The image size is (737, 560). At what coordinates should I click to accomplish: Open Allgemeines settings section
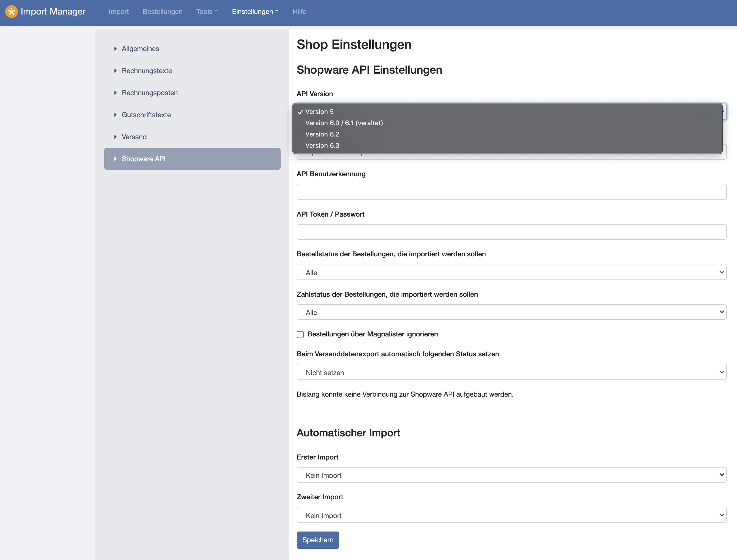(192, 49)
